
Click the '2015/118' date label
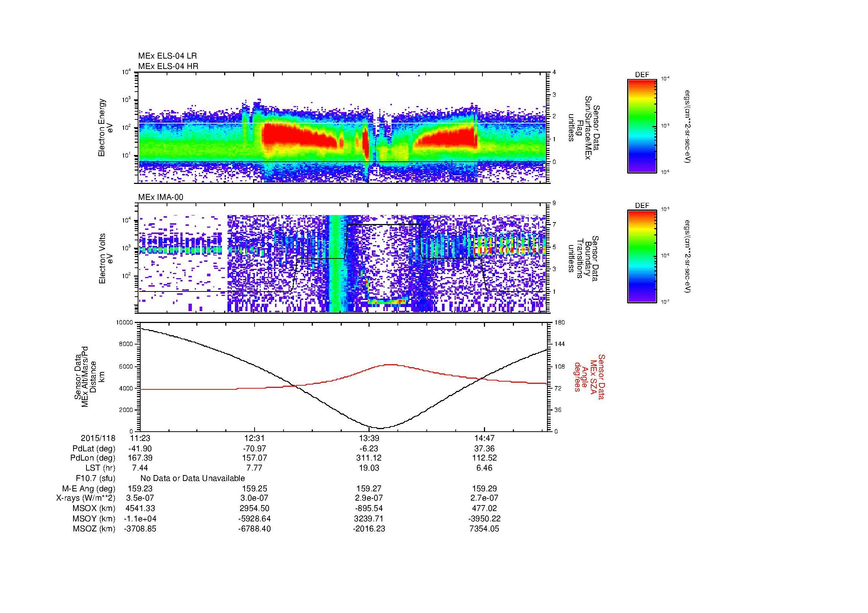98,438
